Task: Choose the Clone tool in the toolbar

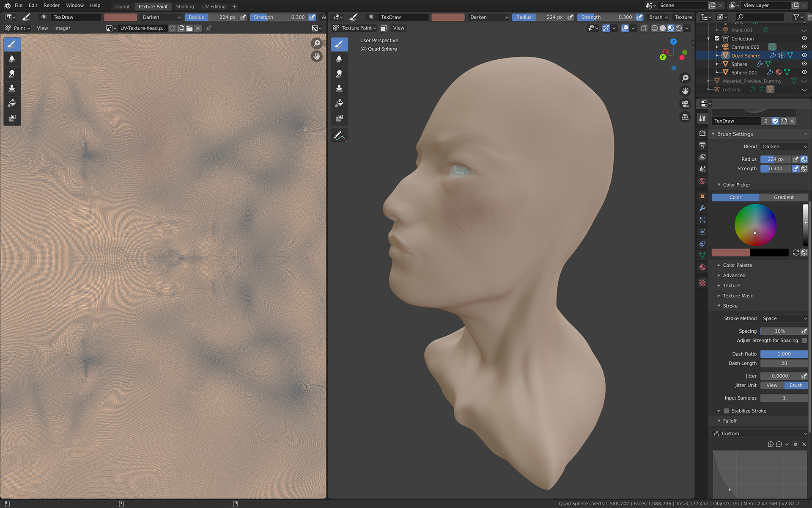Action: point(12,88)
